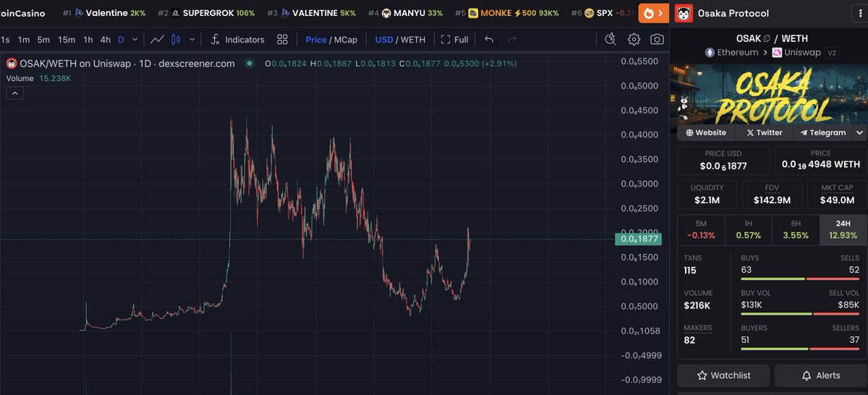Expand the timeframe dropdown arrow
The width and height of the screenshot is (868, 395).
tap(135, 40)
